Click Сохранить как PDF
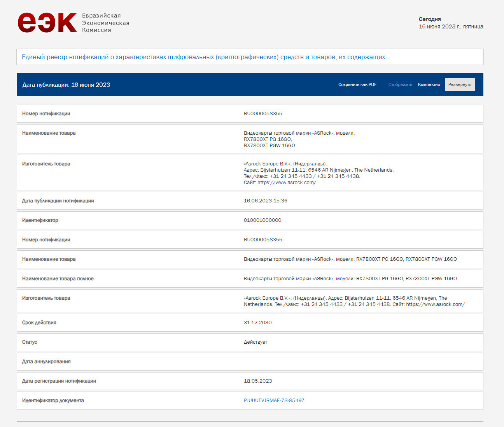This screenshot has width=504, height=427. [357, 84]
